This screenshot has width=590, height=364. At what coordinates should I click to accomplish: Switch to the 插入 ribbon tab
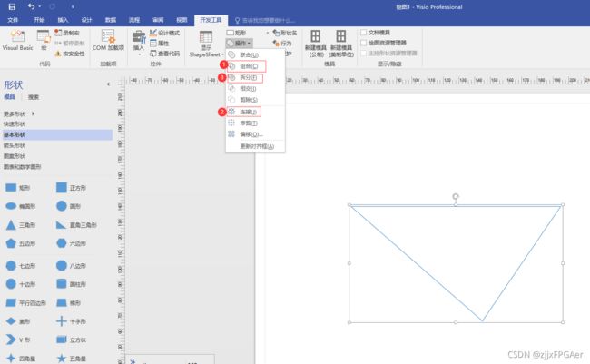coord(63,20)
